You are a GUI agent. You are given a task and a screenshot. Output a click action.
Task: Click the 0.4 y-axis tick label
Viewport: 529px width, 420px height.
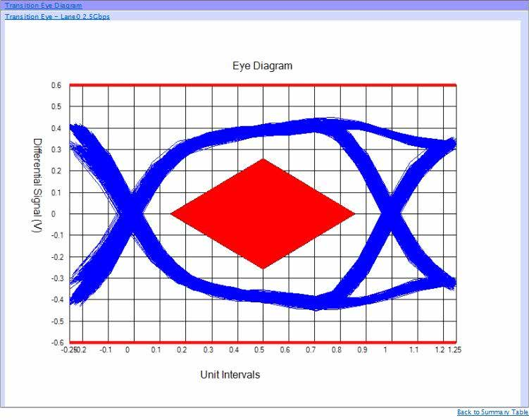coord(56,128)
